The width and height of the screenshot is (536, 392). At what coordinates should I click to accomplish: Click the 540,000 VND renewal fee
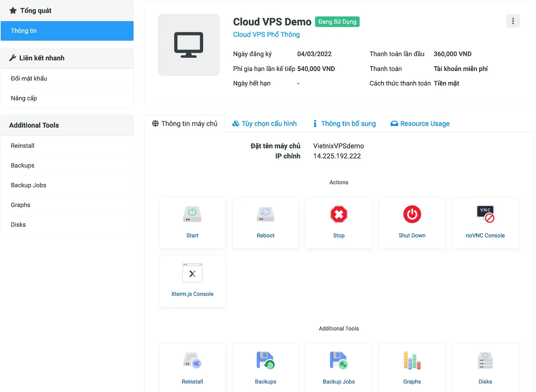316,69
